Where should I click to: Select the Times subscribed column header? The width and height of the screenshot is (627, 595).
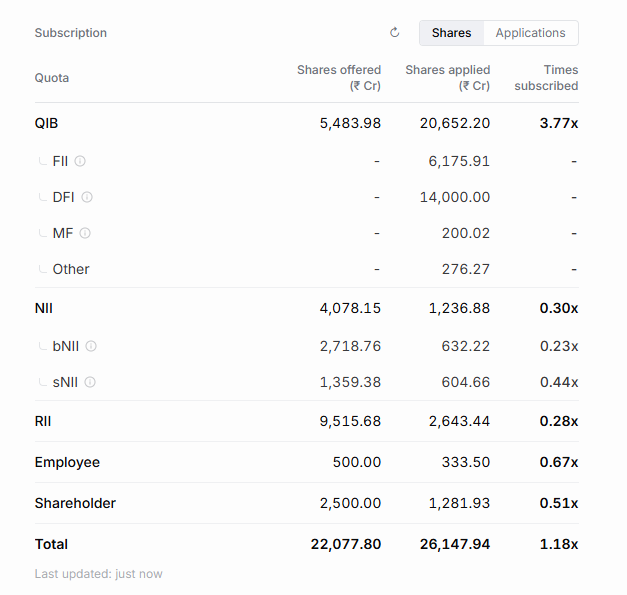tap(546, 78)
